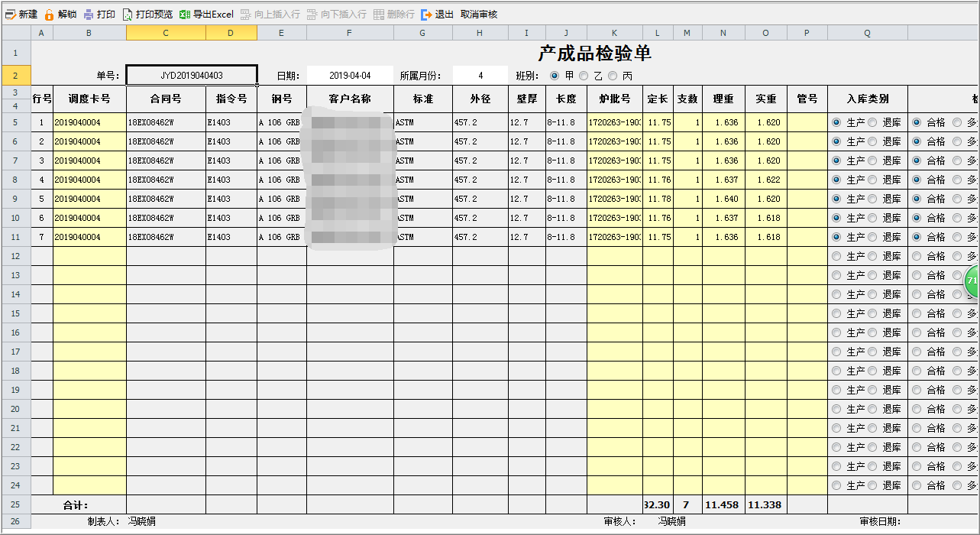Click the 支数 column heading

[x=687, y=99]
